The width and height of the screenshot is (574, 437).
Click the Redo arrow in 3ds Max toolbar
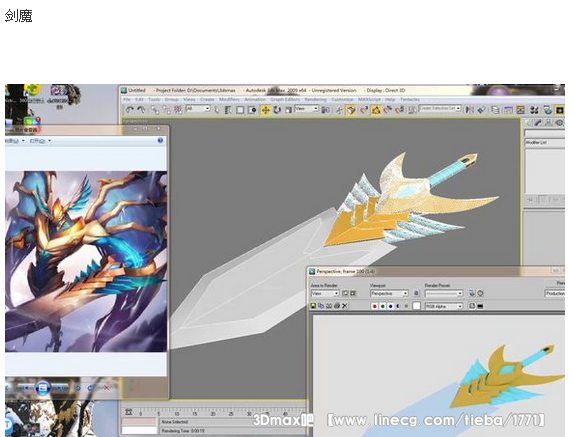(141, 109)
